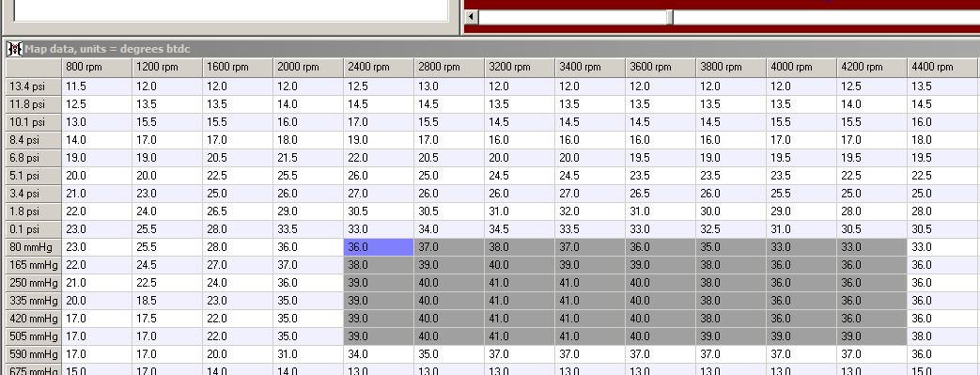Click the 80 mmHg row header
The image size is (980, 375).
pyautogui.click(x=34, y=247)
